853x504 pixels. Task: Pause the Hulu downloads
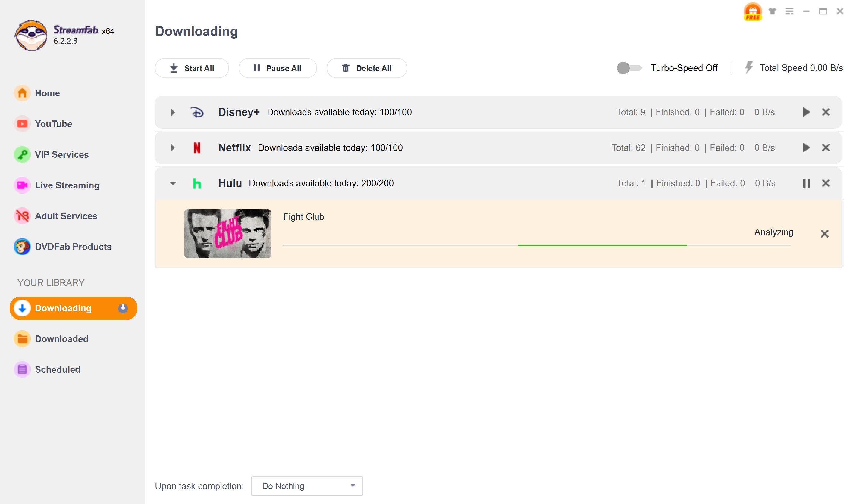coord(806,183)
